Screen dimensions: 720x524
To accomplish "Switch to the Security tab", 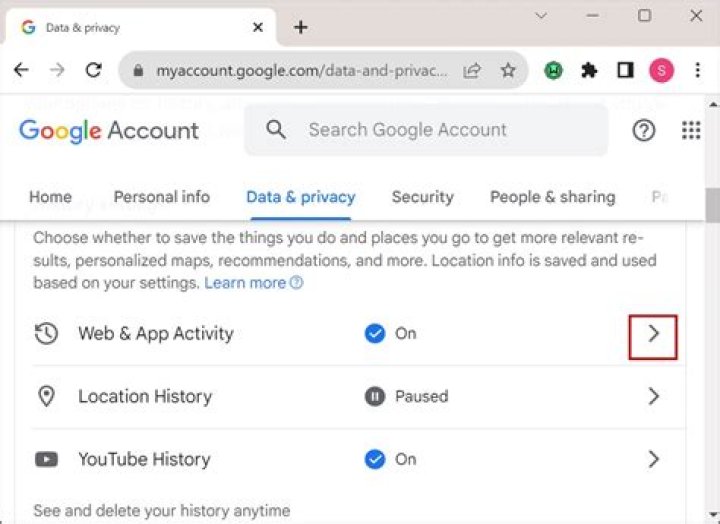I will [422, 197].
